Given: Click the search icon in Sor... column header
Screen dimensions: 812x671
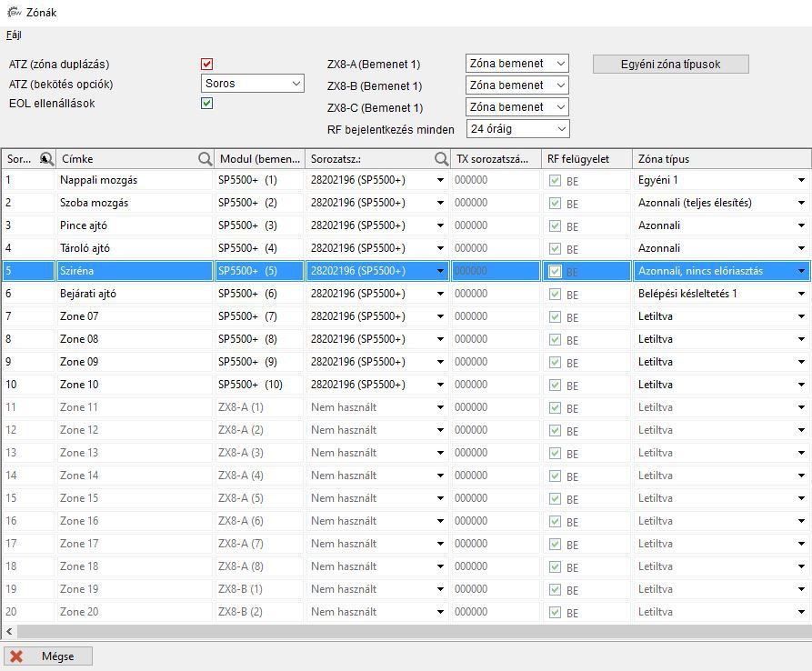Looking at the screenshot, I should click(x=46, y=159).
